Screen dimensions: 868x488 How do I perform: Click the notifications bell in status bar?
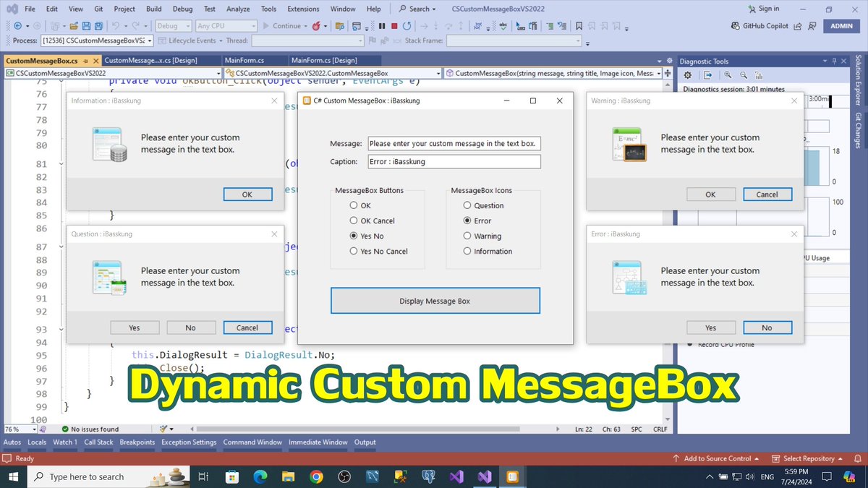click(x=858, y=458)
